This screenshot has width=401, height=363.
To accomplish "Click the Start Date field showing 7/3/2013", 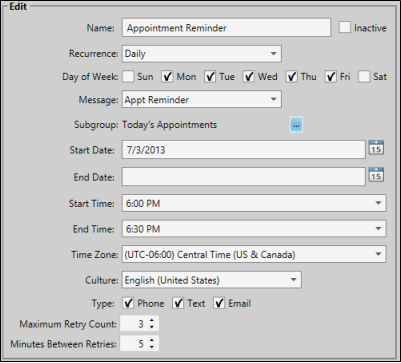I will tap(244, 150).
